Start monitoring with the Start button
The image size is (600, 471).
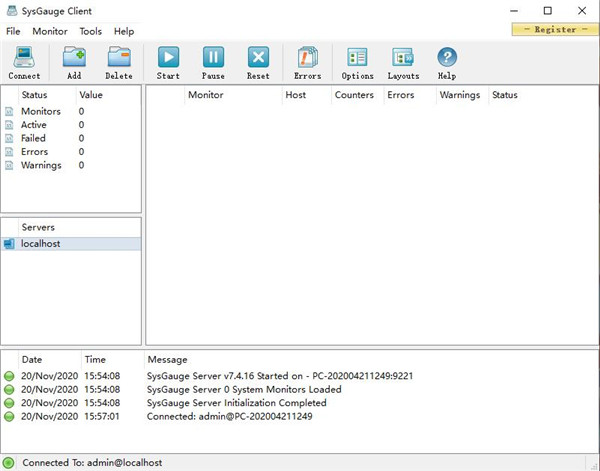tap(168, 62)
